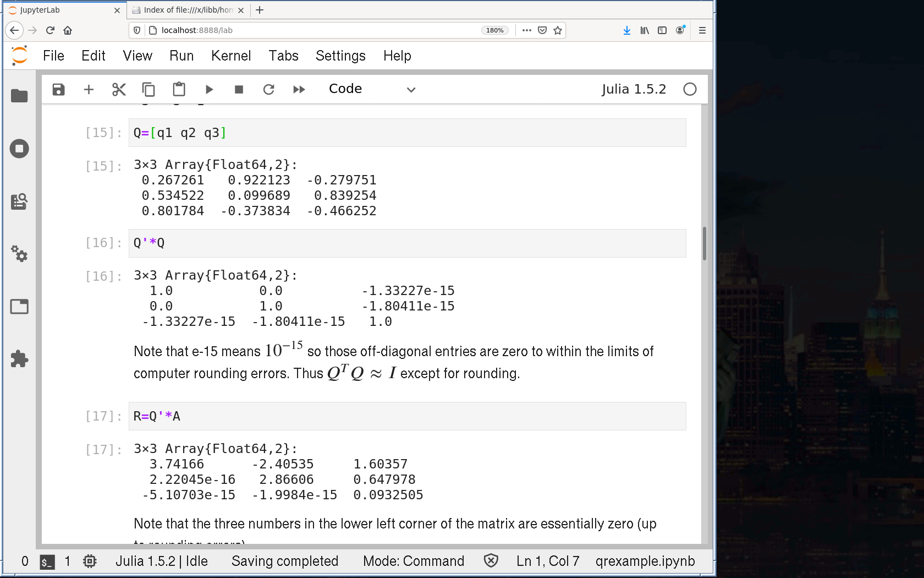
Task: Switch kernel via Julia 1.5.2 button
Action: [x=634, y=89]
